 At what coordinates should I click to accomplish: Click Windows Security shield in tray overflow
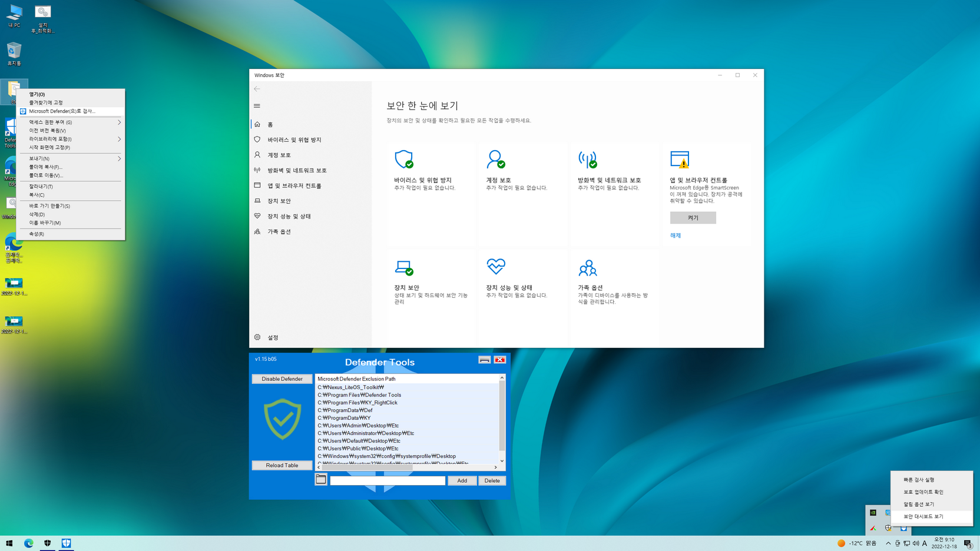click(888, 528)
